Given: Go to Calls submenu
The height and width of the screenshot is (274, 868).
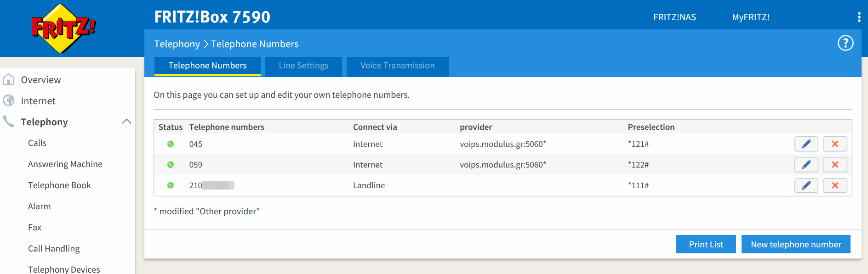Looking at the screenshot, I should [x=37, y=143].
